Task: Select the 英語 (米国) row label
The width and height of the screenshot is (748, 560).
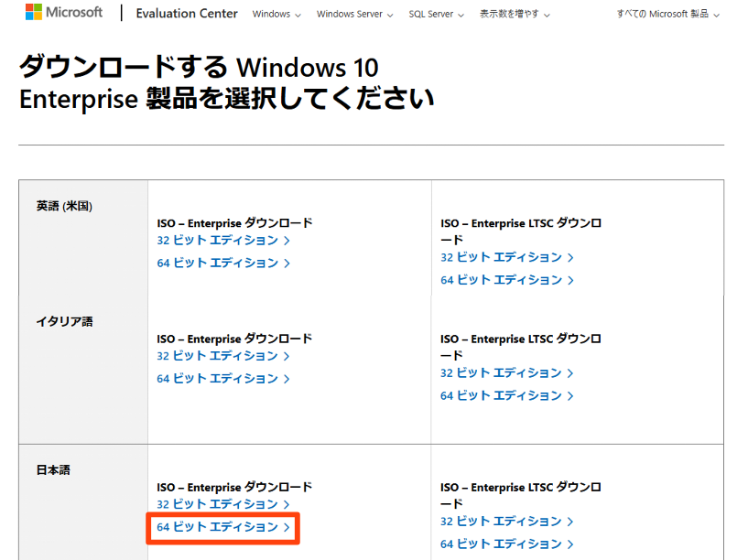Action: click(64, 206)
